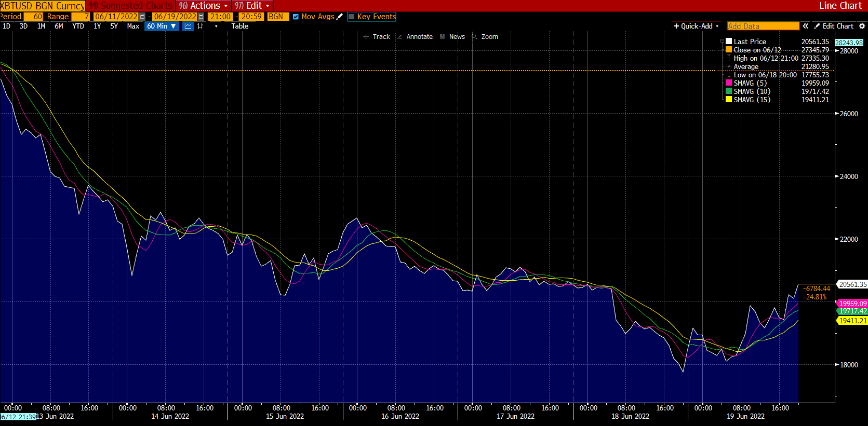Click the bar/candle chart style icon

pos(200,26)
